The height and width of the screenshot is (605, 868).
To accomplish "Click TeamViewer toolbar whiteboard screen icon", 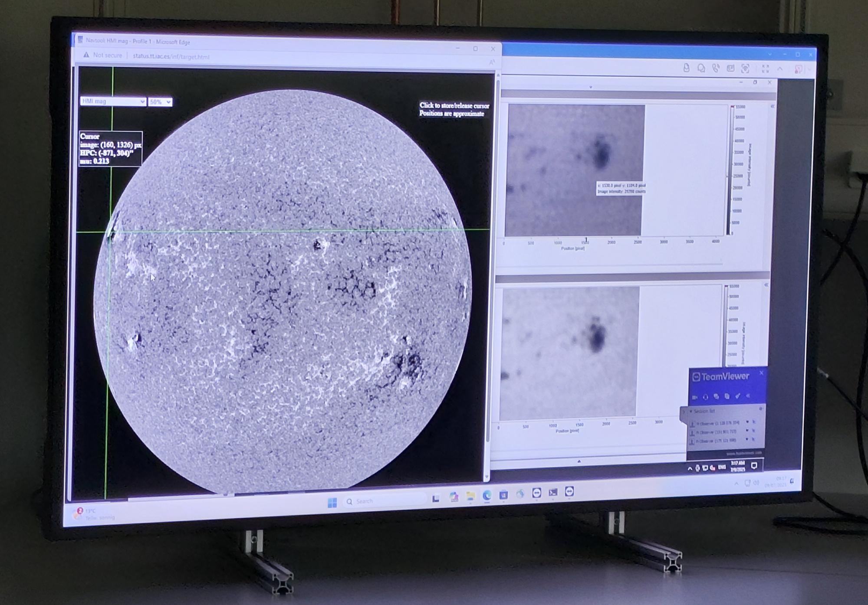I will [x=730, y=69].
